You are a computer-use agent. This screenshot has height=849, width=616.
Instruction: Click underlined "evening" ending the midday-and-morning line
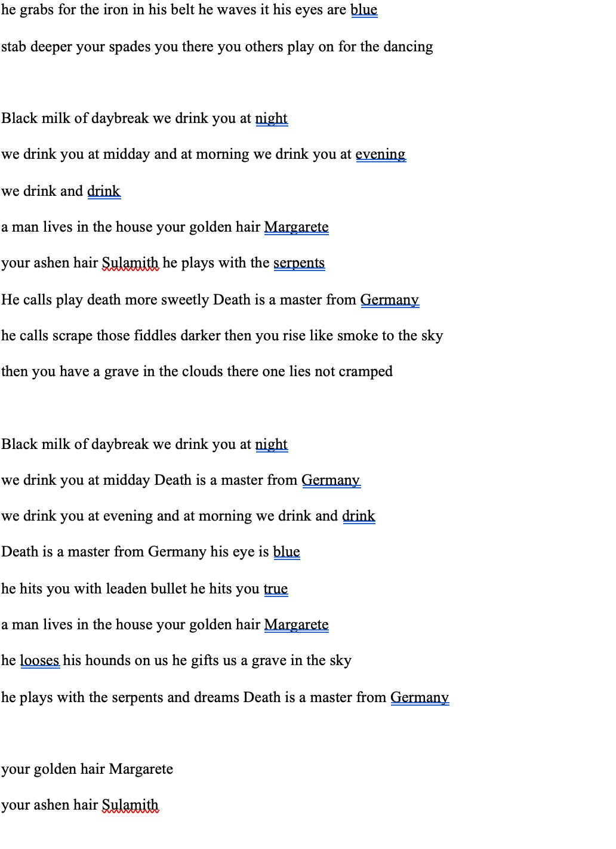[x=381, y=155]
